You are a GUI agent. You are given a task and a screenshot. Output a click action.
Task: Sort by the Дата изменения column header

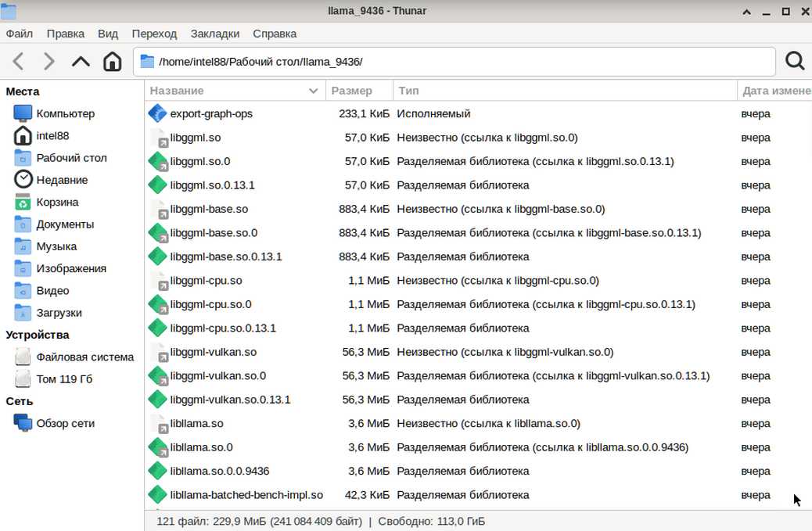[774, 91]
